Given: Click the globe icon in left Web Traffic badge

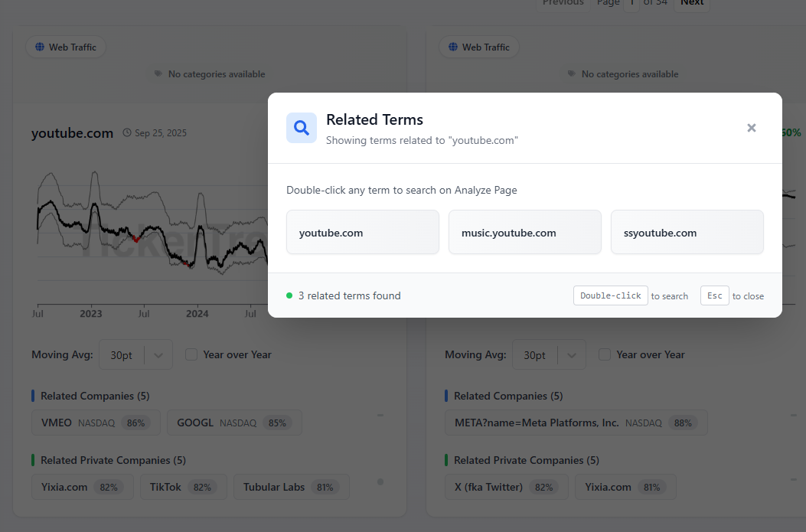Looking at the screenshot, I should pos(39,47).
